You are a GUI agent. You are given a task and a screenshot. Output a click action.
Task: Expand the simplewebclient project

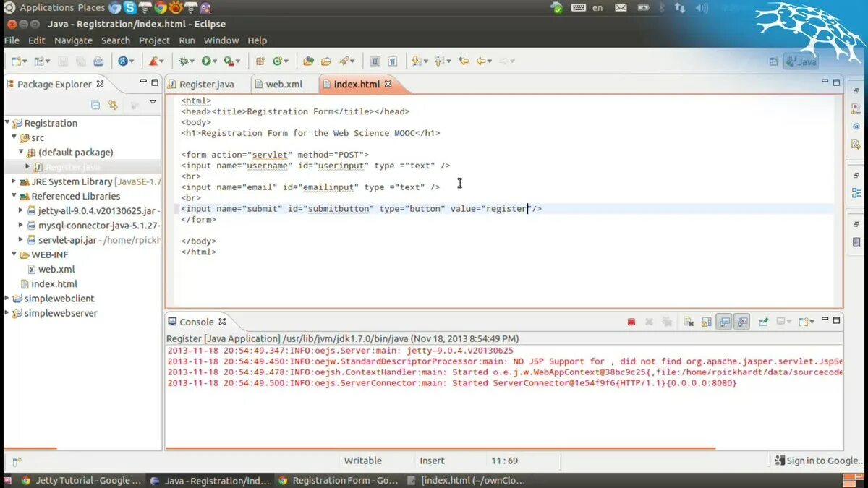pos(7,298)
